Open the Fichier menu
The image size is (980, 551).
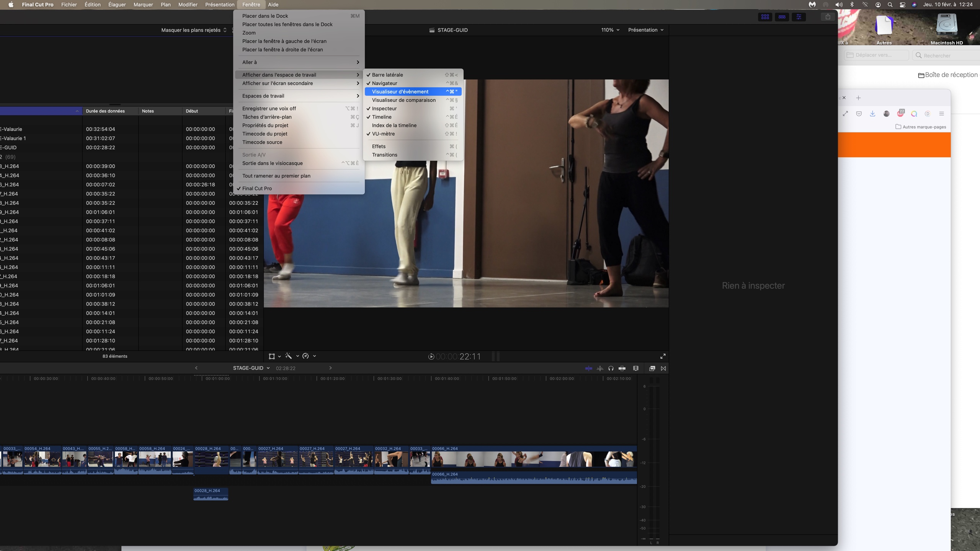tap(69, 5)
